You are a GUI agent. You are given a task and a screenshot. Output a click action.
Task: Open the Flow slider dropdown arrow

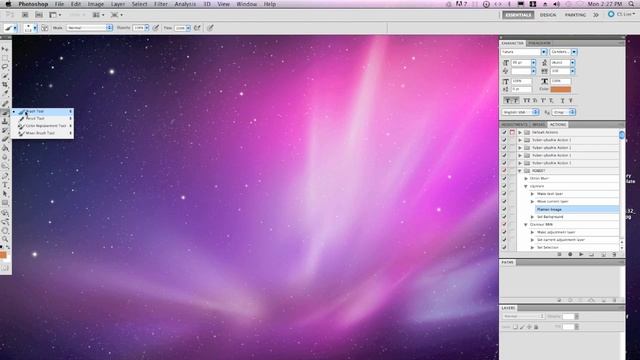[188, 28]
